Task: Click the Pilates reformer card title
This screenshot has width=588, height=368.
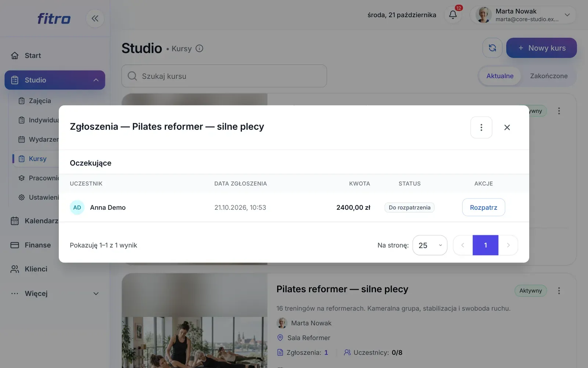Action: pyautogui.click(x=342, y=289)
